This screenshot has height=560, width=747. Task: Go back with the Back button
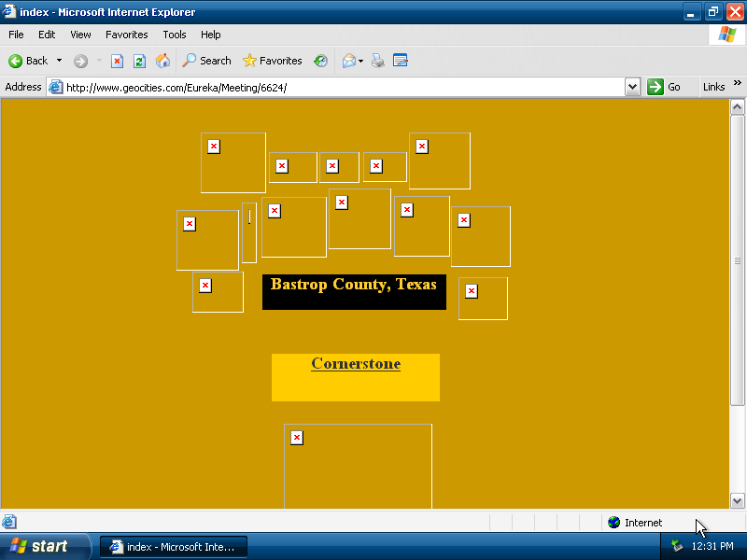click(x=29, y=61)
